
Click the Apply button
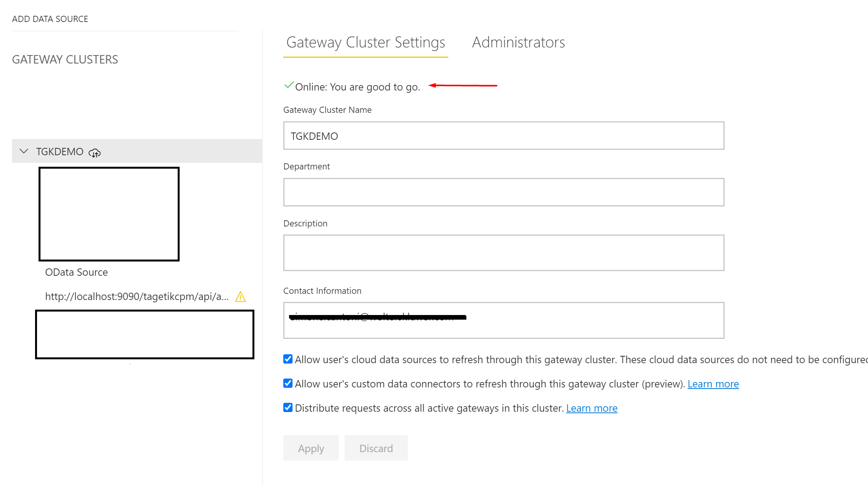(311, 448)
